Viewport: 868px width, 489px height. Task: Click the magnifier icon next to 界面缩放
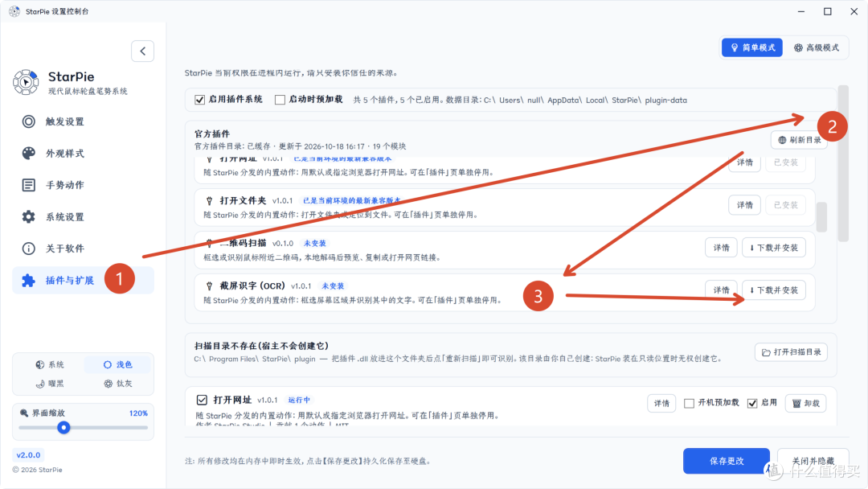[24, 413]
